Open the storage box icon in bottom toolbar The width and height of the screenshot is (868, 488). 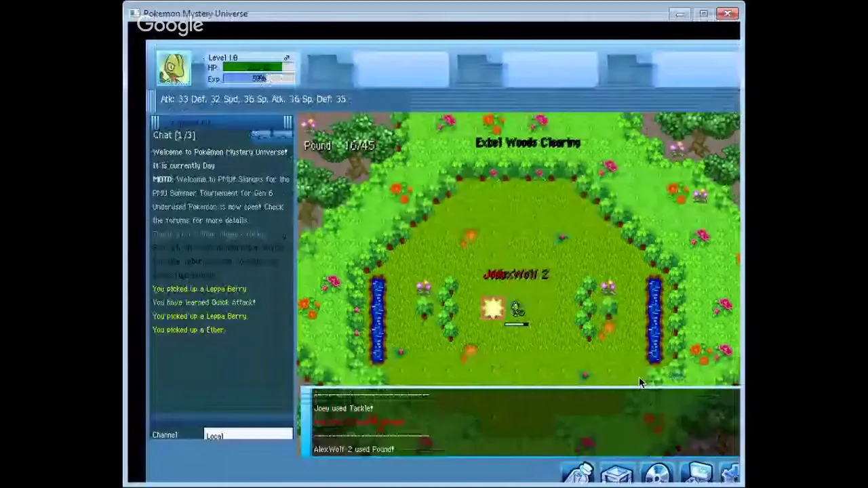(617, 472)
